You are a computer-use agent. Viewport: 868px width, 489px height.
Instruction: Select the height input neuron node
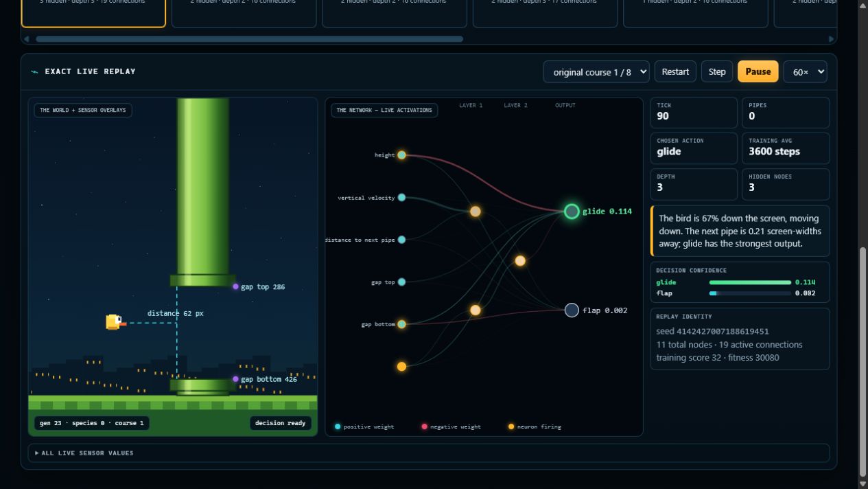(x=401, y=155)
